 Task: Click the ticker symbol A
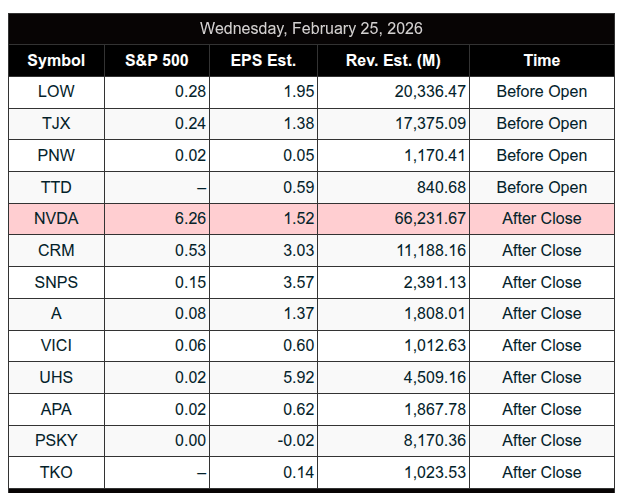click(x=56, y=314)
